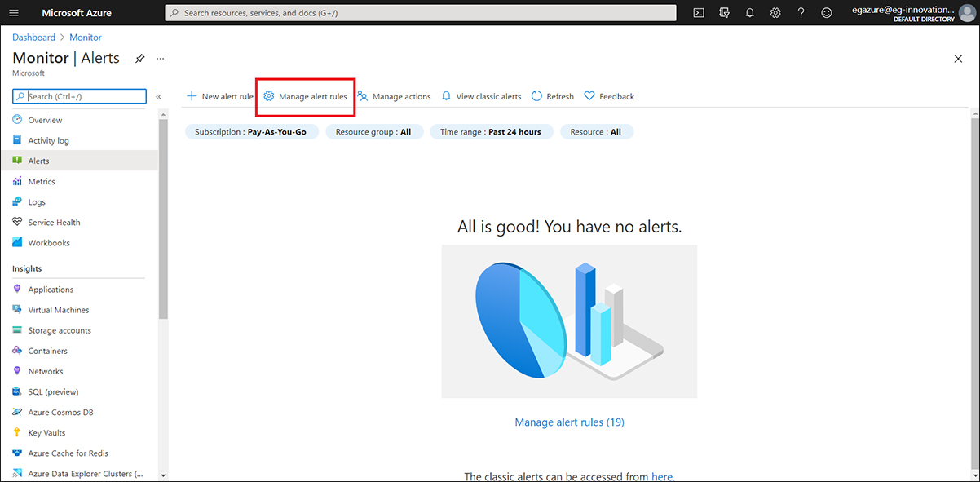
Task: Click the Overview icon in sidebar
Action: tap(18, 120)
